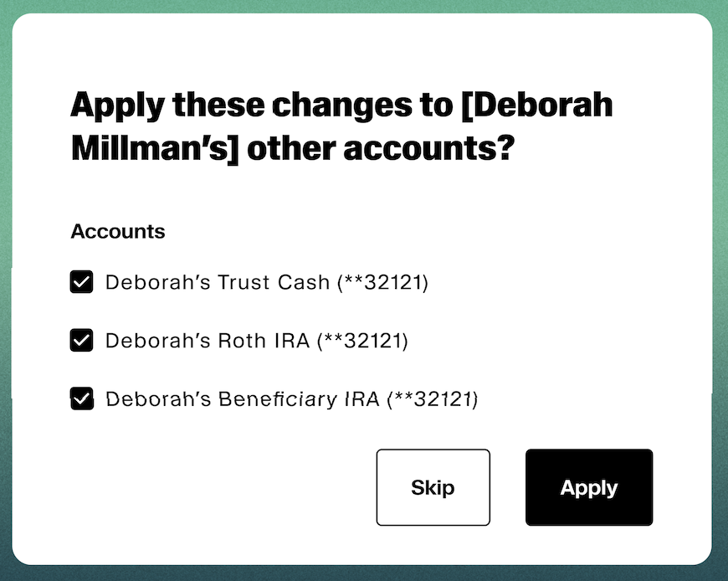
Task: Confirm with the Apply button
Action: [588, 488]
